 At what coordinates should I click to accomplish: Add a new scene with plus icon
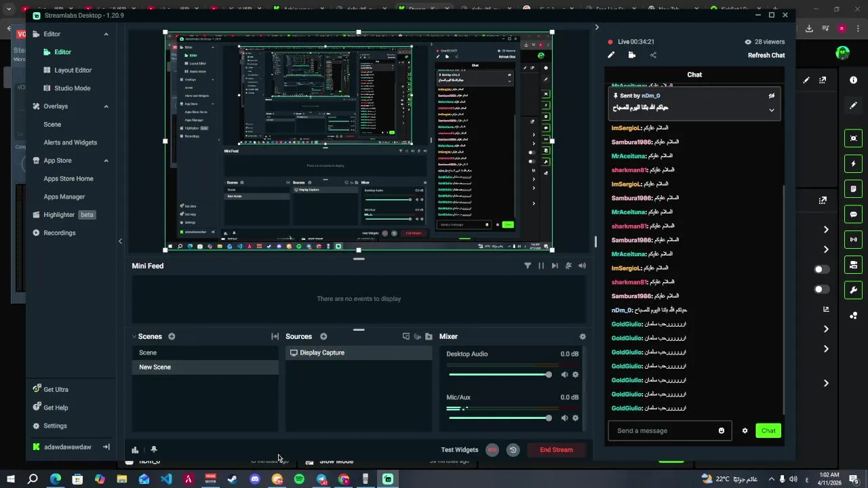172,336
